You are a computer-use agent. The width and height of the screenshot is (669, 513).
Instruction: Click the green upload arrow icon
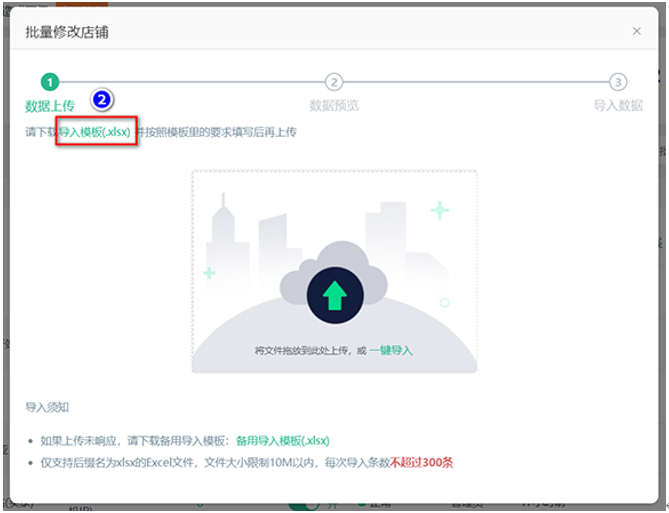[x=335, y=295]
